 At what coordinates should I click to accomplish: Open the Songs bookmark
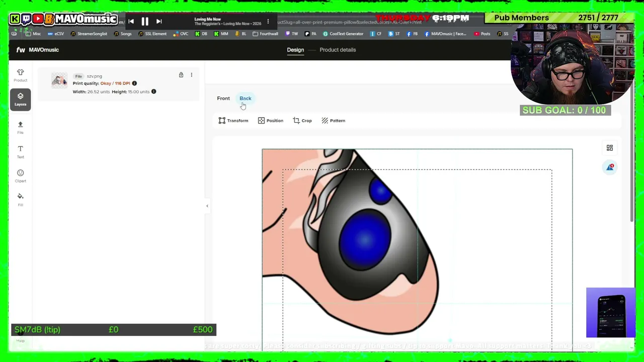click(x=122, y=34)
